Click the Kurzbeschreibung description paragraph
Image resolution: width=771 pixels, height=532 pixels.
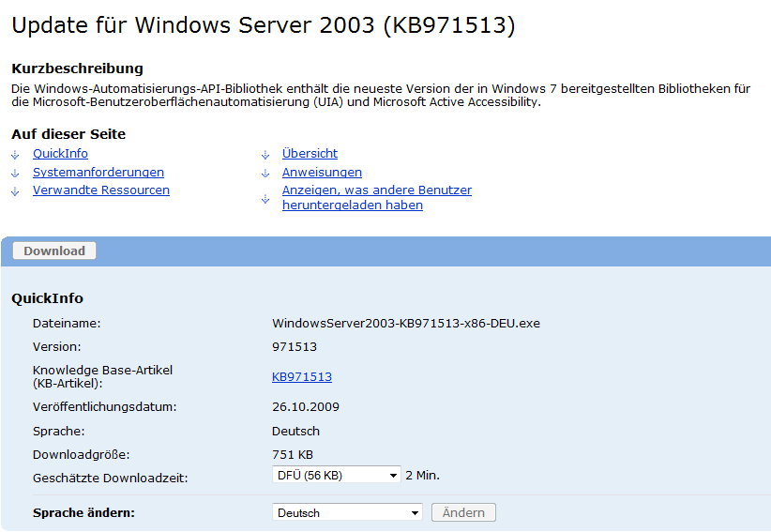pos(375,95)
